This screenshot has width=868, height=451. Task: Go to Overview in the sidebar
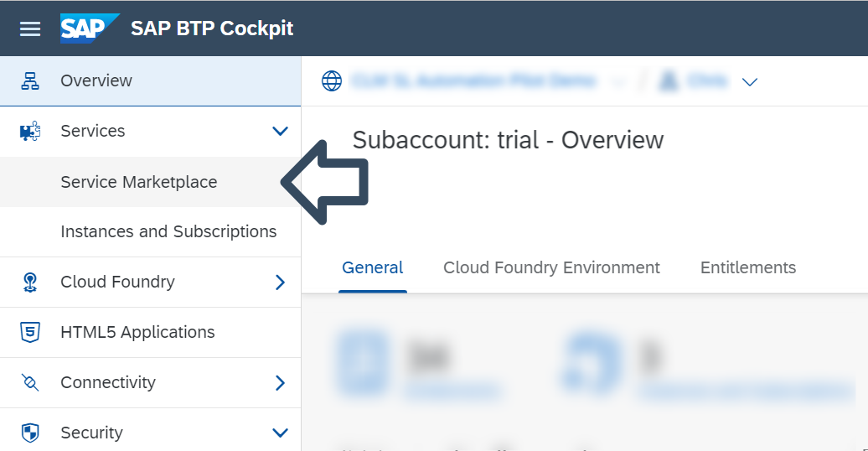[x=151, y=80]
